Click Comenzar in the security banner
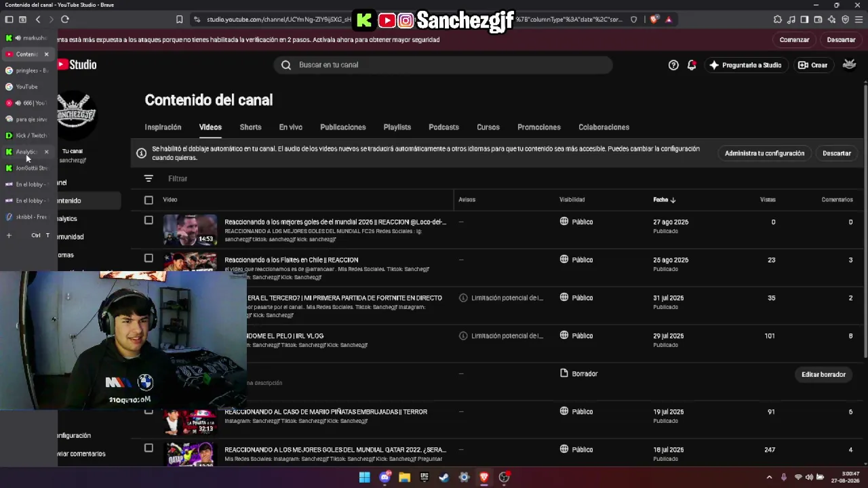The width and height of the screenshot is (868, 488). pos(794,40)
